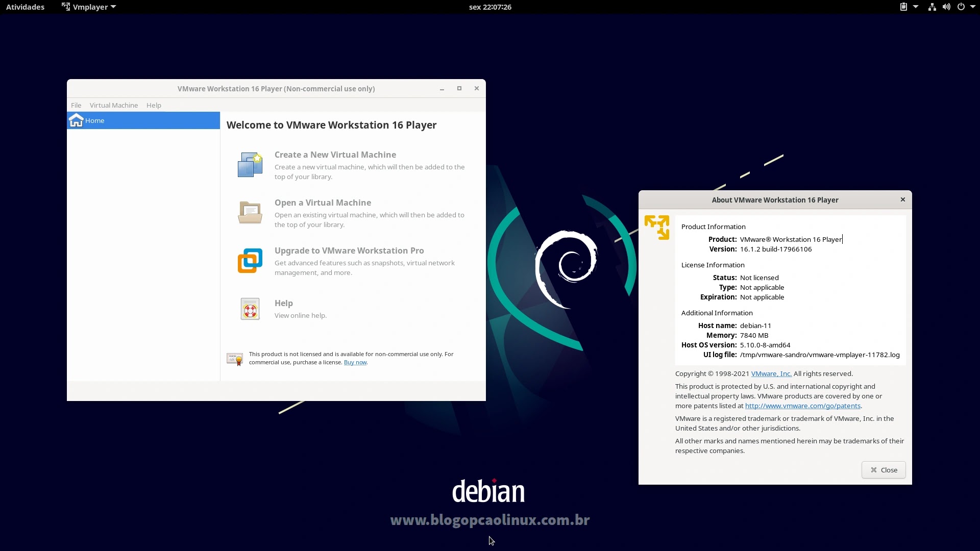The height and width of the screenshot is (551, 980).
Task: Click the Open a Virtual Machine folder icon
Action: point(250,212)
